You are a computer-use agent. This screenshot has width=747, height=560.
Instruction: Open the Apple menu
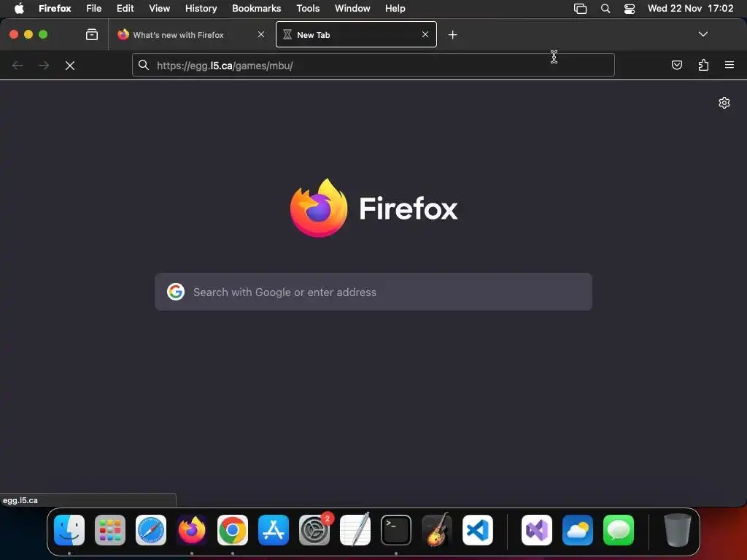19,9
